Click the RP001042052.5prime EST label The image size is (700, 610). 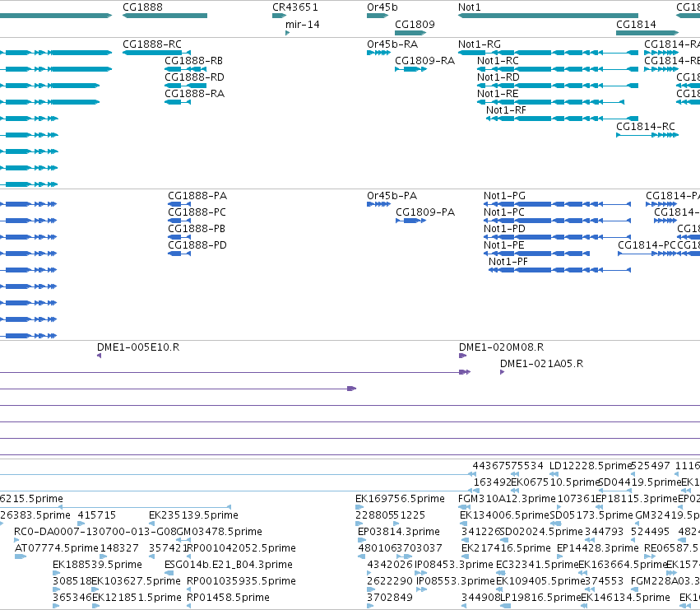coord(241,548)
